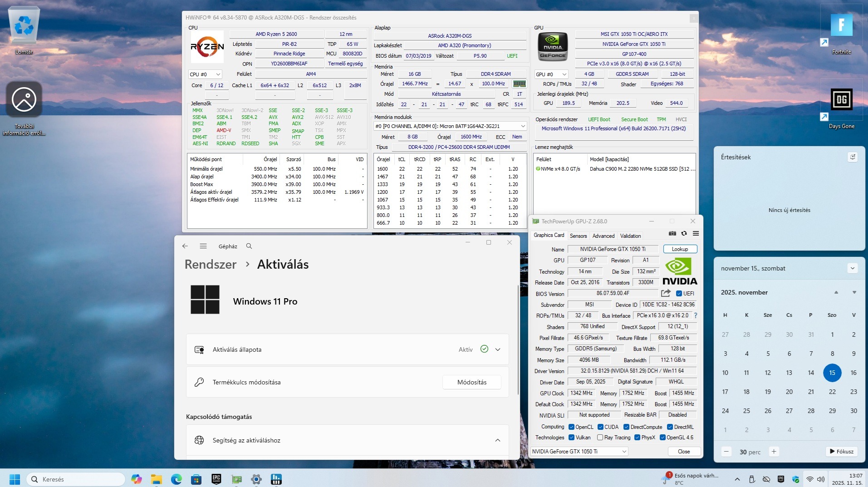868x487 pixels.
Task: Click the NVIDIA logo in GPU-Z
Action: (x=680, y=271)
